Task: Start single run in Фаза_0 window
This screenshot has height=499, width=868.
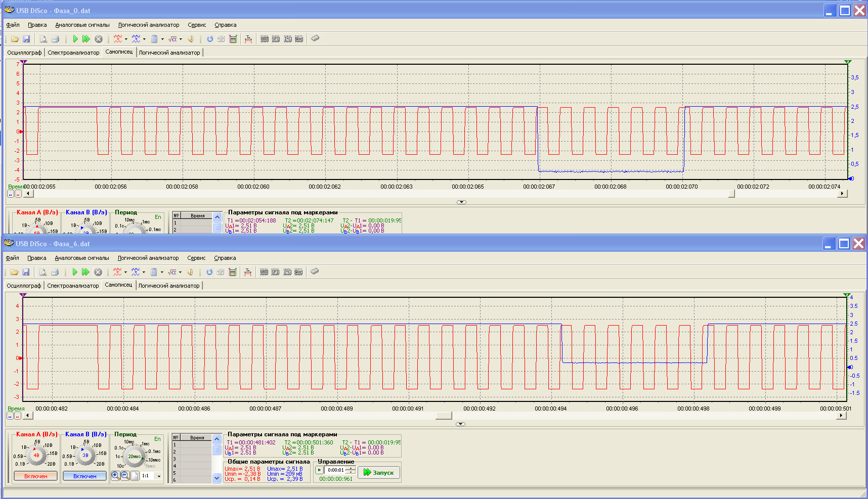Action: [x=75, y=39]
